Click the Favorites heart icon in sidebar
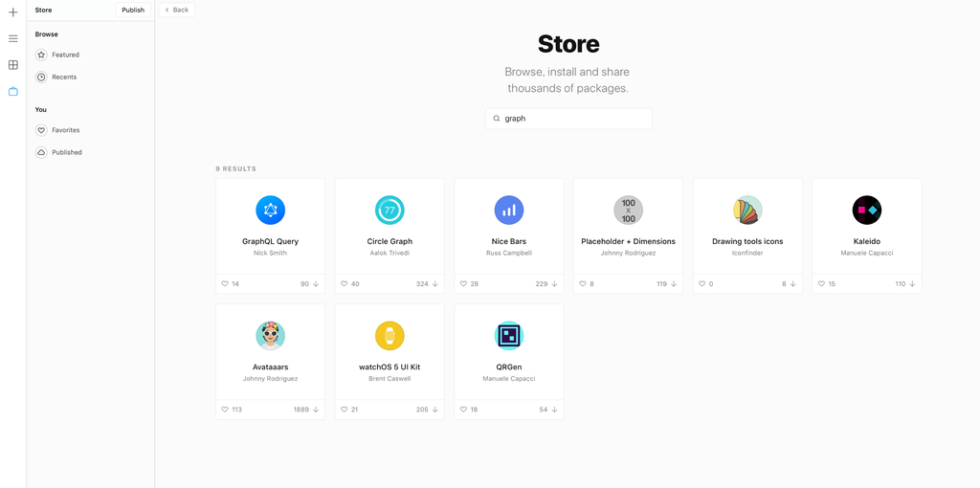Screen dimensions: 980x488 pyautogui.click(x=41, y=130)
